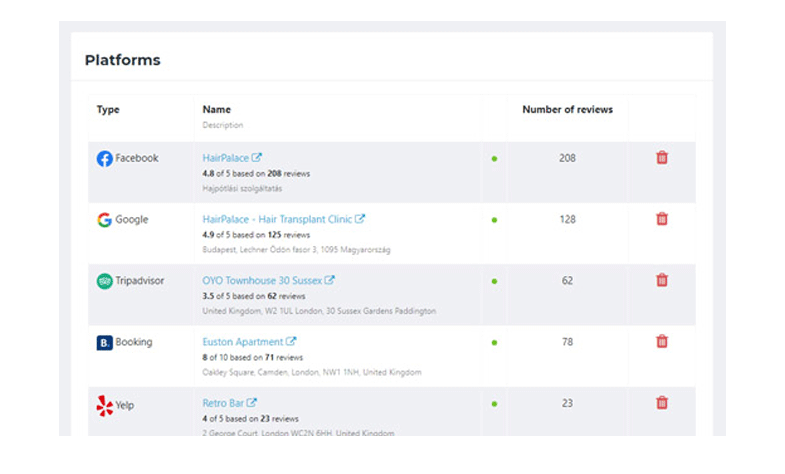The width and height of the screenshot is (785, 474).
Task: Open OYO Townhouse 30 Sussex link
Action: pos(262,281)
